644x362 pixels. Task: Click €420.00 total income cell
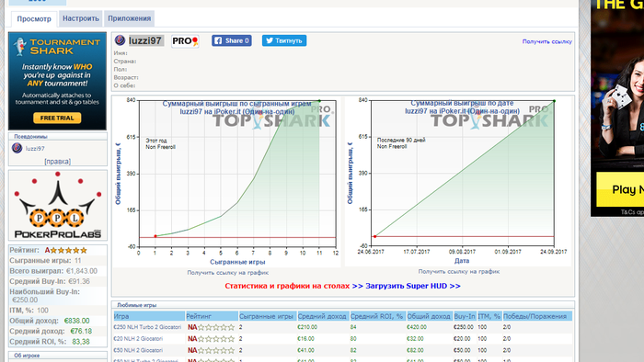coord(417,327)
